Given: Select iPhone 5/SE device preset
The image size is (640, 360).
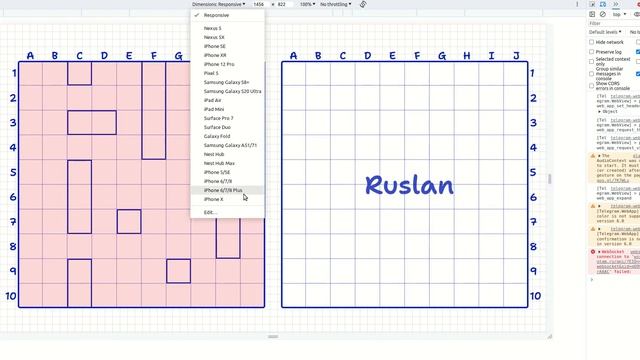Looking at the screenshot, I should 227,172.
